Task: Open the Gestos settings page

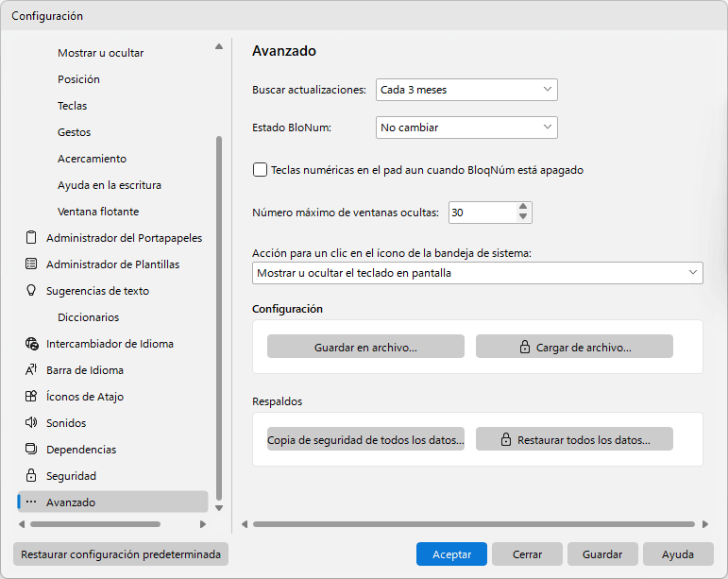Action: [74, 132]
